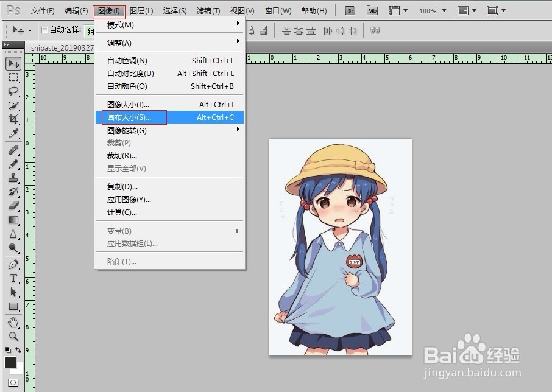Click distribute left edges icon in options bar
Image resolution: width=552 pixels, height=392 pixels.
point(328,30)
